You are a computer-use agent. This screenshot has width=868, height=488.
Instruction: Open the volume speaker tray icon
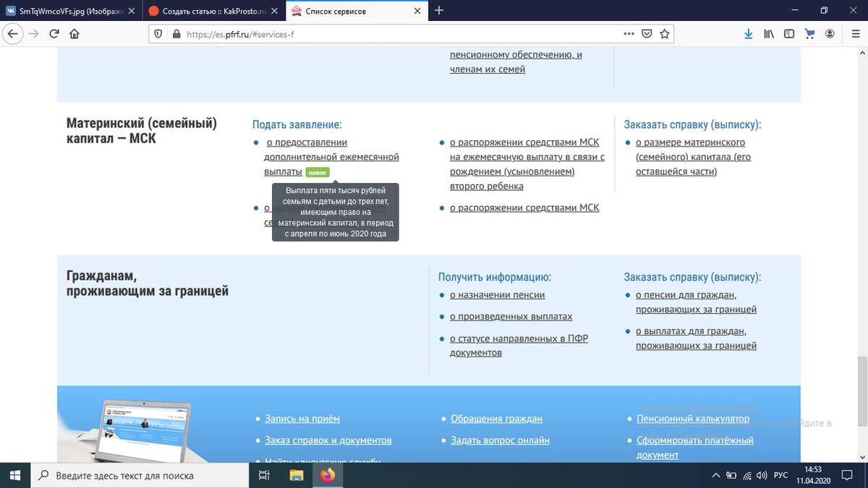click(x=762, y=475)
